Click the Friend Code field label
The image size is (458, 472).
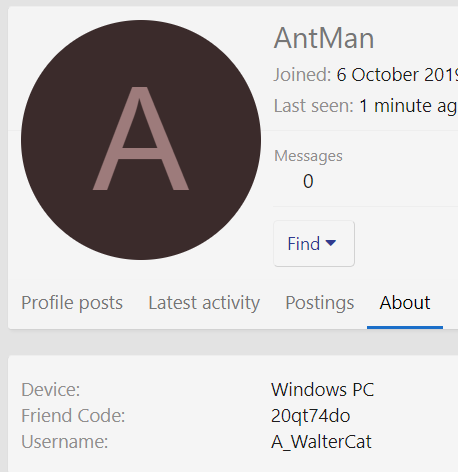(73, 416)
